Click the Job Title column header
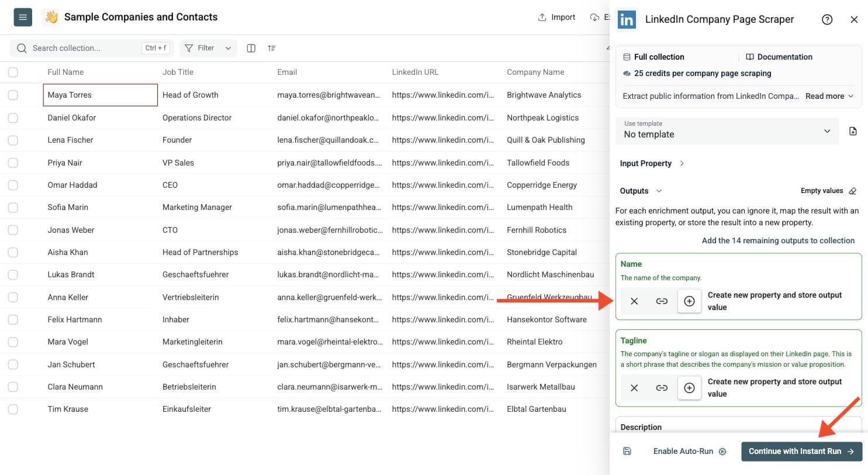 [x=178, y=72]
